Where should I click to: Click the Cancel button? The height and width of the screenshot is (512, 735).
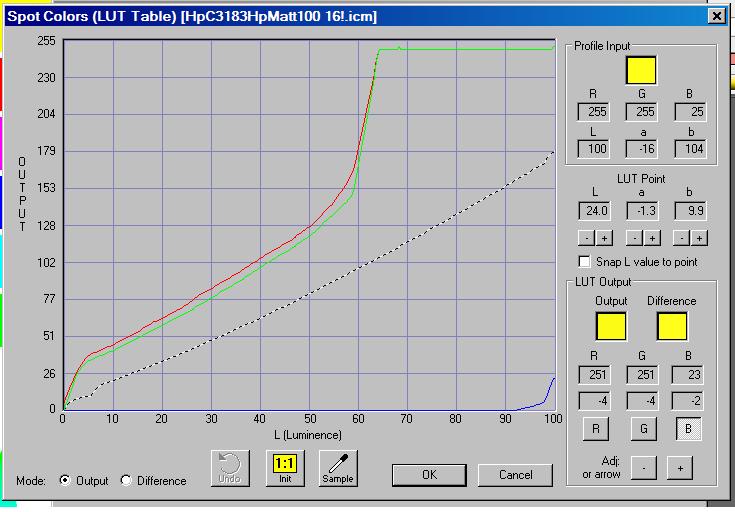click(x=515, y=475)
